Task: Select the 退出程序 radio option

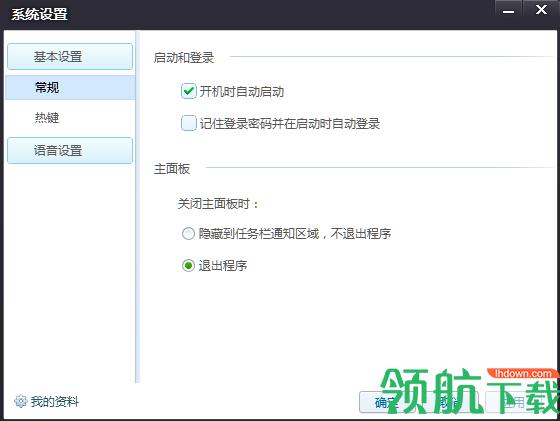Action: click(188, 266)
